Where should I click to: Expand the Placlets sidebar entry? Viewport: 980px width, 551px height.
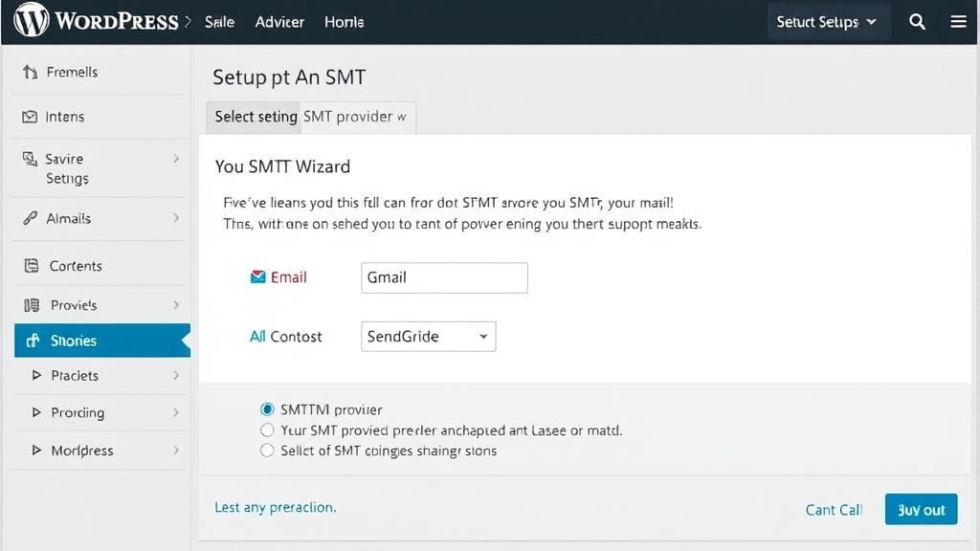tap(74, 376)
